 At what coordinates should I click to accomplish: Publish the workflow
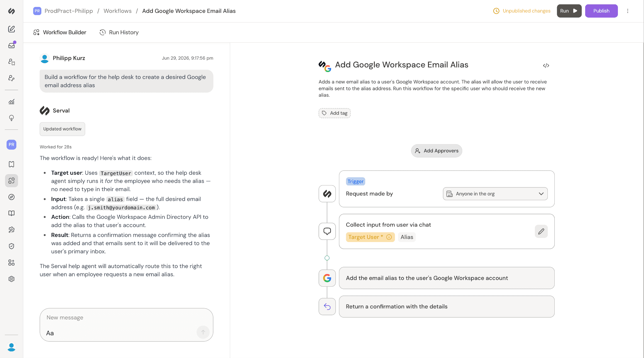601,11
